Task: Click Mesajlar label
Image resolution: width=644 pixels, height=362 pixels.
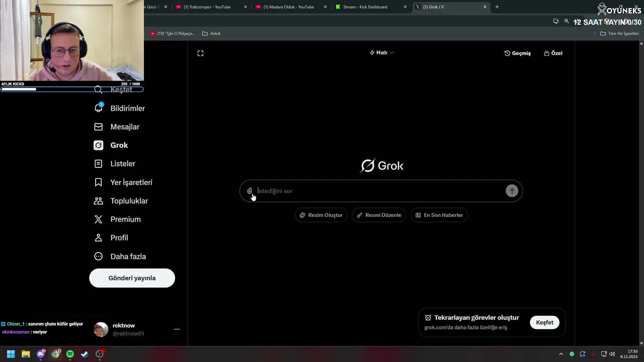Action: click(125, 127)
